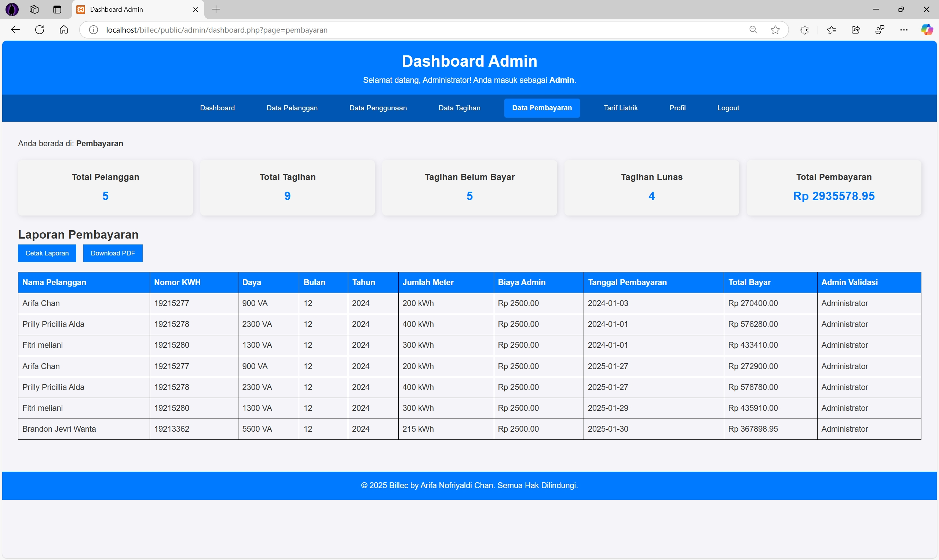Image resolution: width=939 pixels, height=560 pixels.
Task: Click the Tagihan Lunas card
Action: (x=652, y=188)
